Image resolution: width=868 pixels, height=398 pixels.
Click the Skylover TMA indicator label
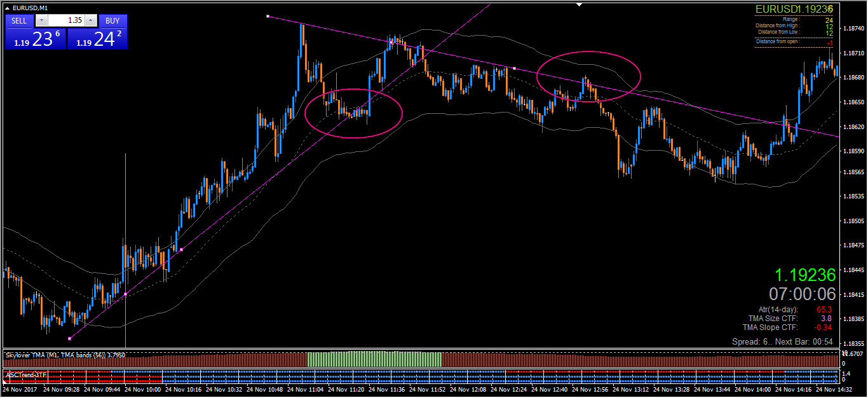click(65, 355)
